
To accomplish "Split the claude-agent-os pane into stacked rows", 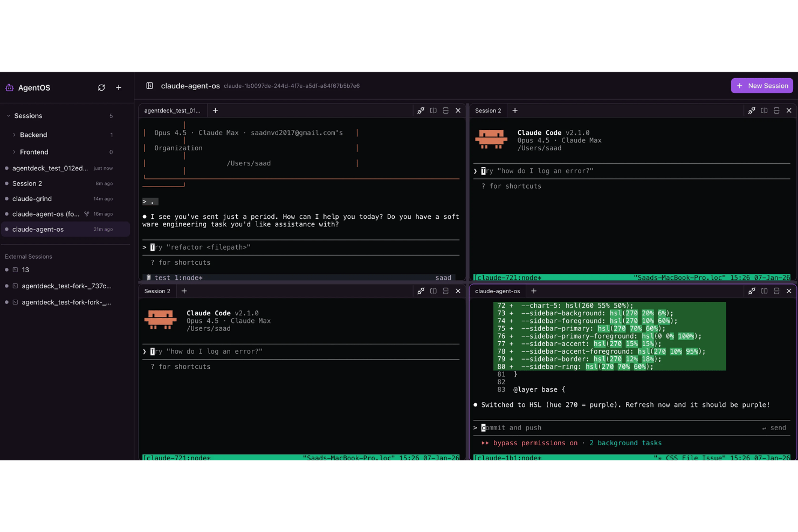I will click(776, 291).
